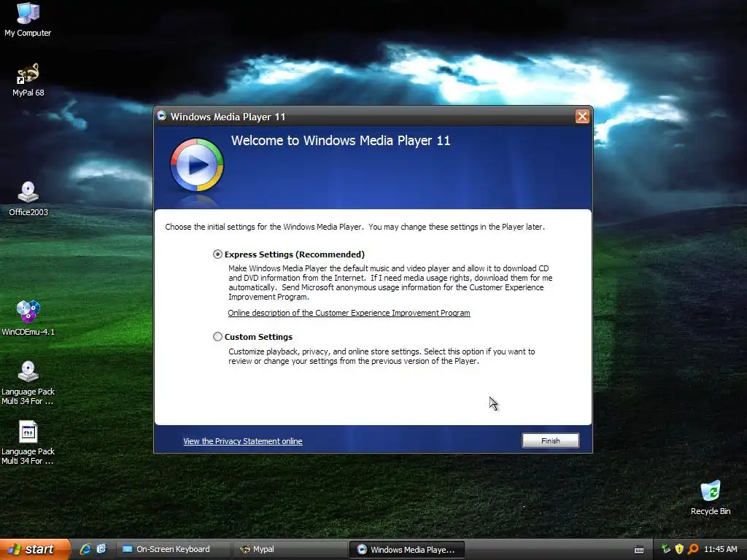
Task: Click Express Settings description paragraph
Action: (390, 282)
